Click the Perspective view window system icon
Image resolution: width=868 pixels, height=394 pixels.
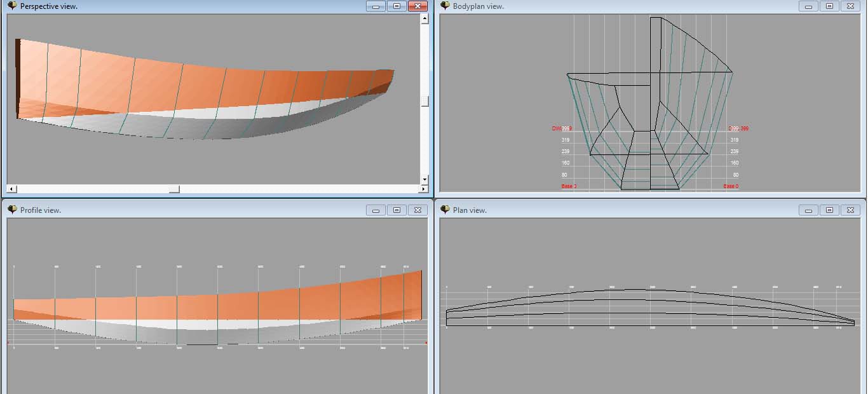click(x=12, y=6)
